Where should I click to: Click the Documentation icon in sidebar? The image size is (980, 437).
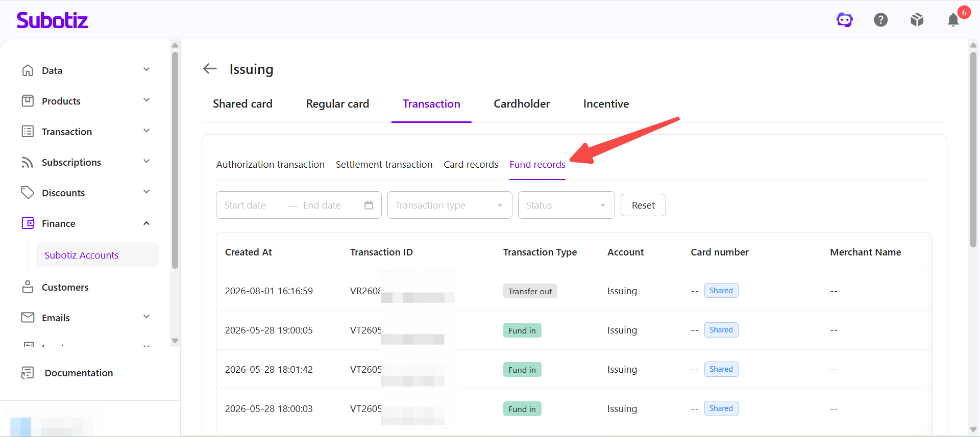[x=28, y=373]
